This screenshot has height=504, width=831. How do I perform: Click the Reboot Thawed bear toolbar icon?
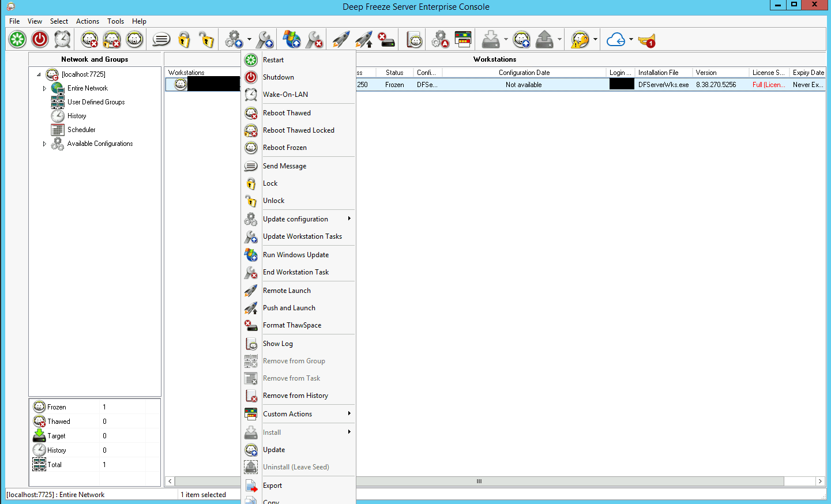coord(89,39)
